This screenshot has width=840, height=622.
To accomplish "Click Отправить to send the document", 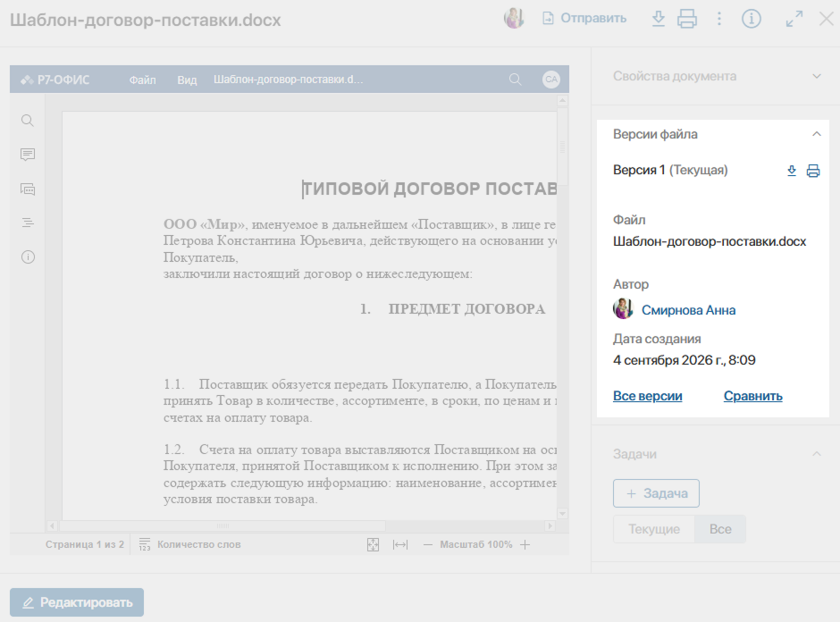I will pos(584,18).
